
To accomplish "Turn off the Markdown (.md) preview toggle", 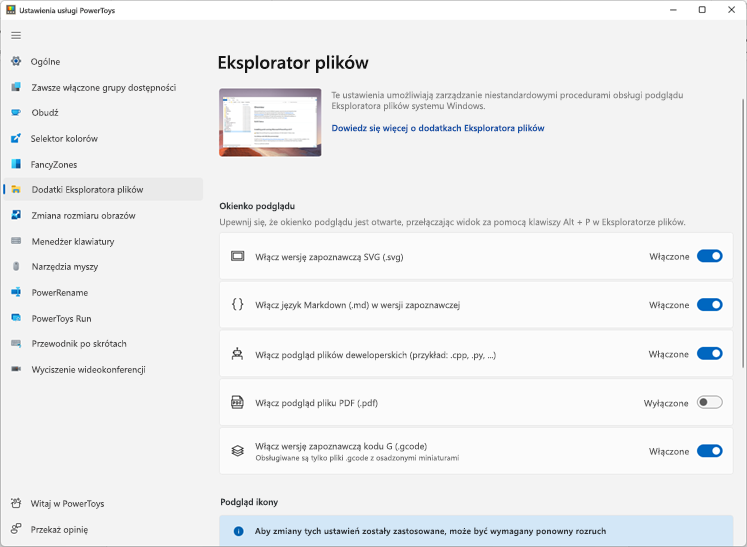I will (709, 304).
